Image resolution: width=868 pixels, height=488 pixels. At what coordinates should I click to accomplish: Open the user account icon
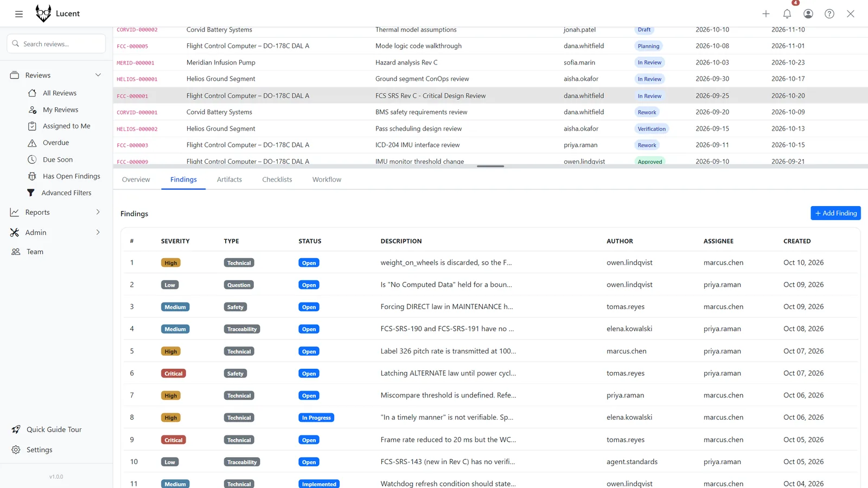pyautogui.click(x=808, y=14)
